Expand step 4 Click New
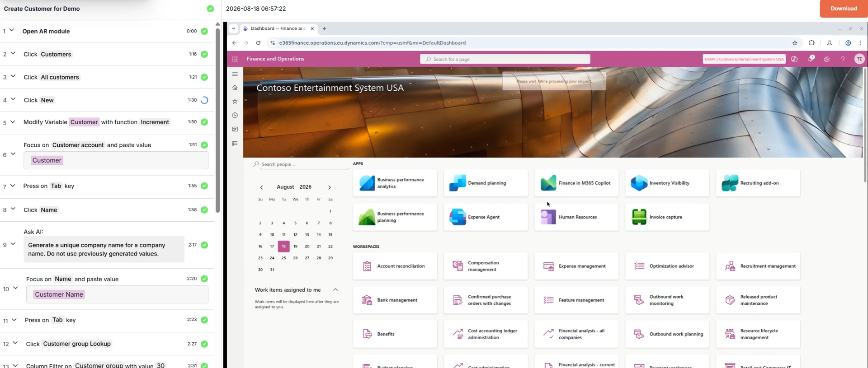868x368 pixels. [13, 99]
